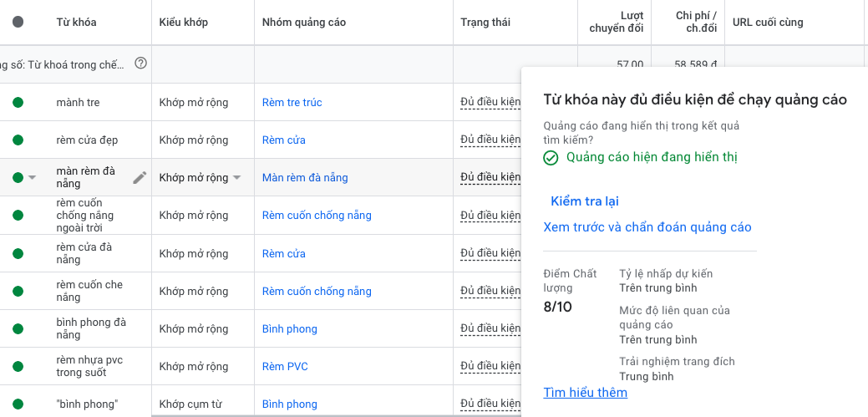Click Kiểm tra lại button
The width and height of the screenshot is (868, 417).
point(585,201)
